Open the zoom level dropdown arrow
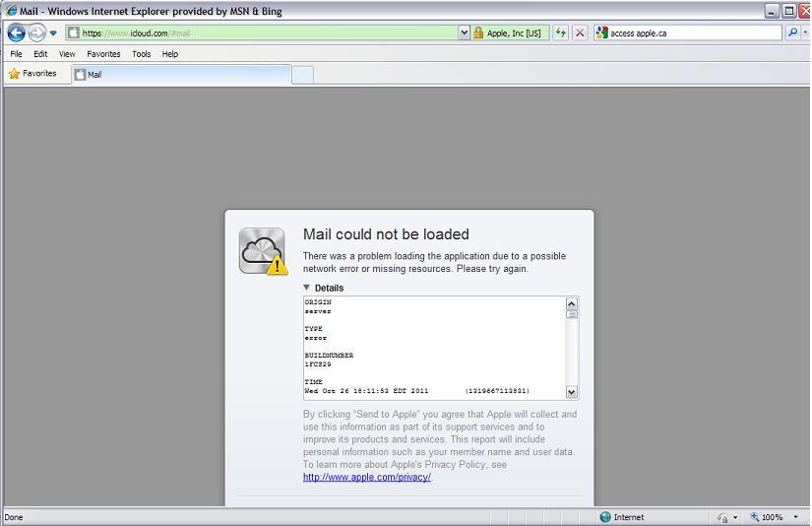This screenshot has height=526, width=812. click(x=796, y=517)
